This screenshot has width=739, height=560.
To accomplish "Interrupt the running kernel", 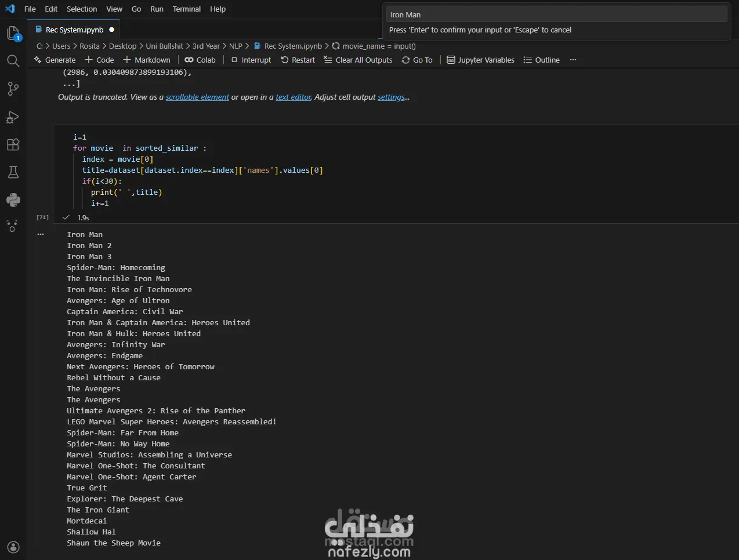I will [251, 60].
